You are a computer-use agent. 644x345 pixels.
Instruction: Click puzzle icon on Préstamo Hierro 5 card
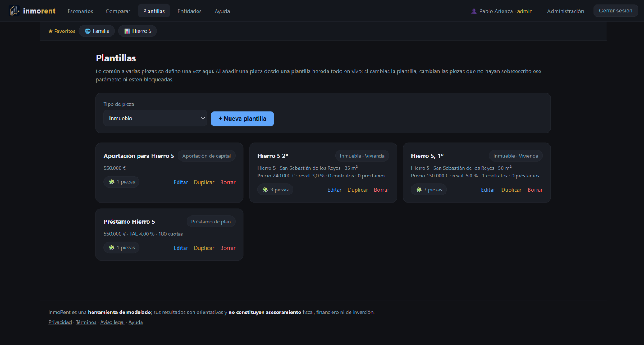pos(112,248)
